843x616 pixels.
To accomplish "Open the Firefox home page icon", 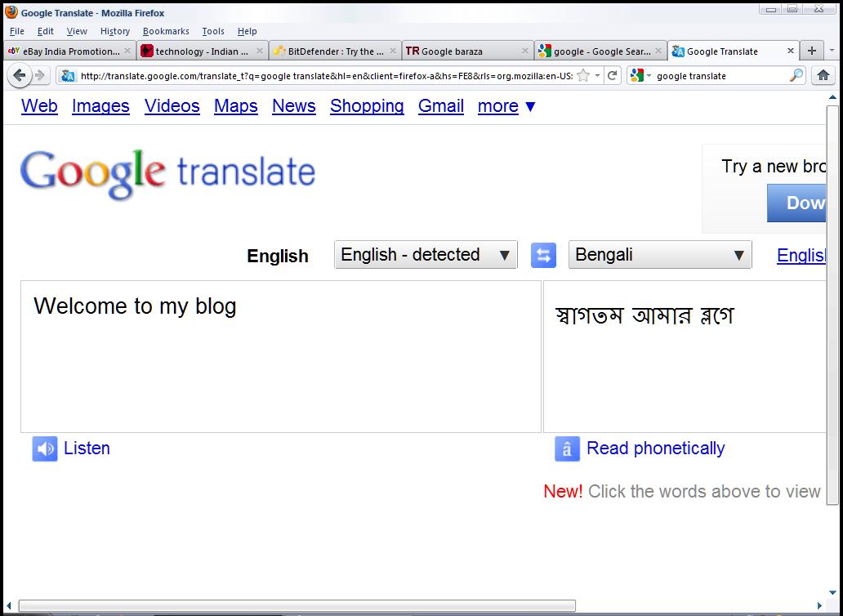I will [823, 75].
